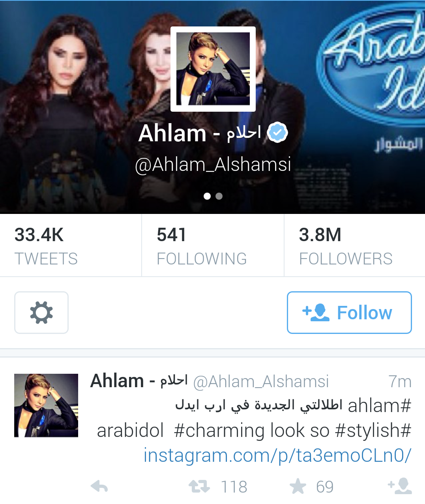This screenshot has width=425, height=504.
Task: Favorite the tweet with star icon
Action: click(298, 486)
